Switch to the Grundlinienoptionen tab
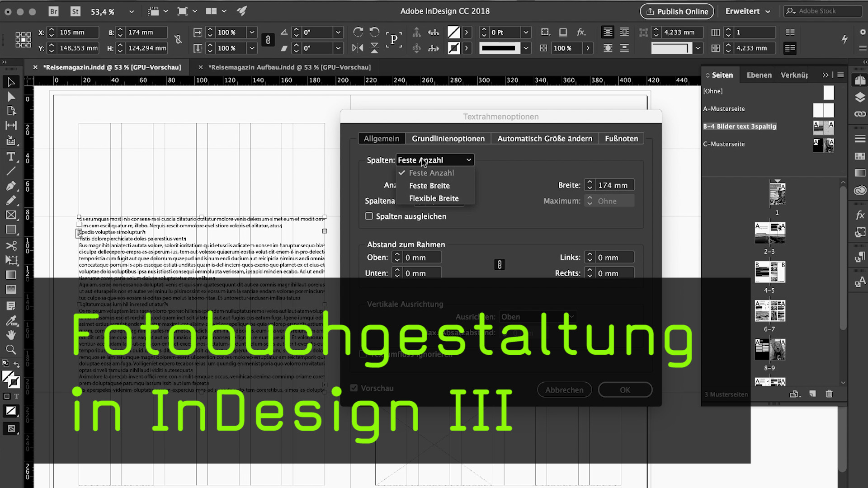The image size is (868, 488). pos(448,138)
